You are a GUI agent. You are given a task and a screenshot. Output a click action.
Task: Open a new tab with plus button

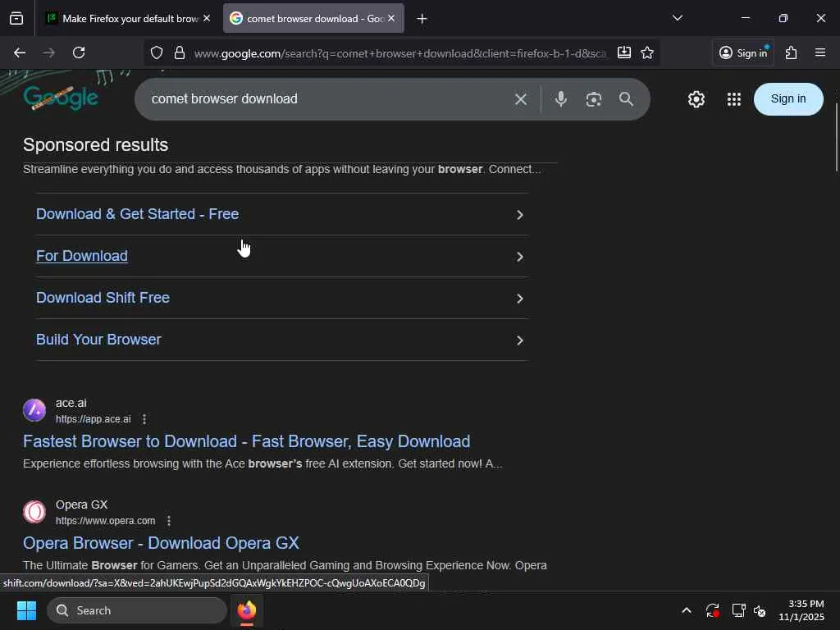pyautogui.click(x=422, y=19)
